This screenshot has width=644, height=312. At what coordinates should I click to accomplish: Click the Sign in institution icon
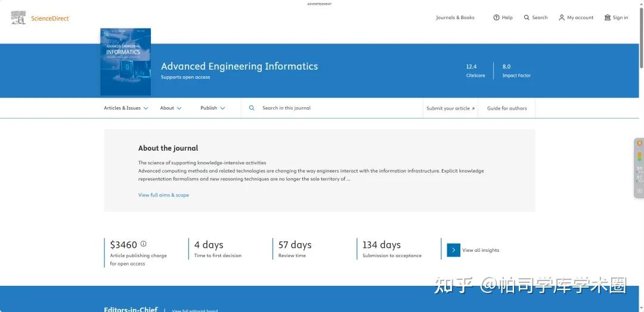point(608,18)
